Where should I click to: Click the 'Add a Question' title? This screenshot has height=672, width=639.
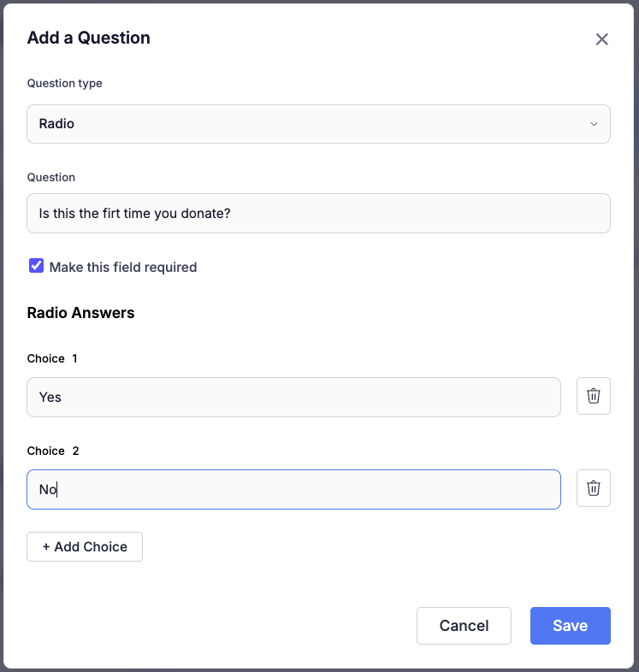click(89, 38)
